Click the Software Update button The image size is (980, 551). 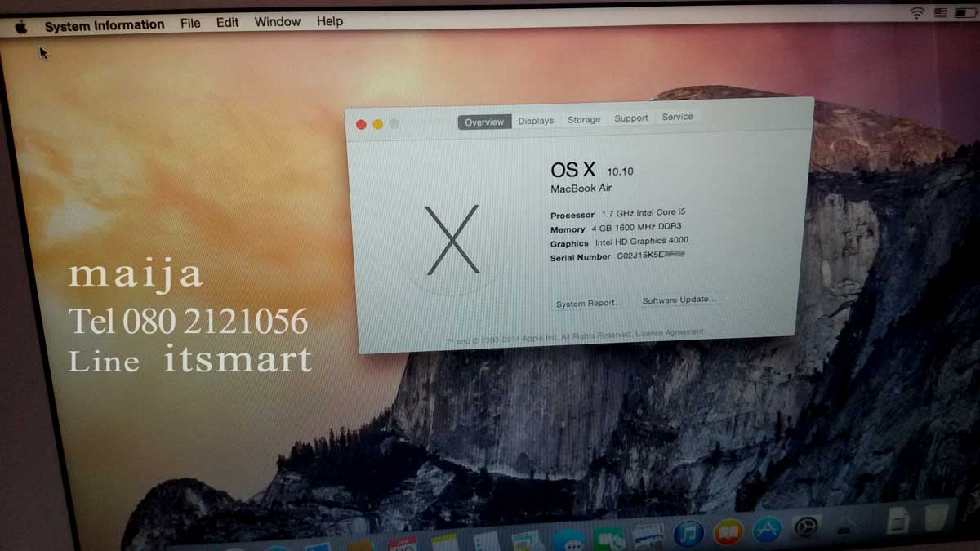click(x=679, y=300)
